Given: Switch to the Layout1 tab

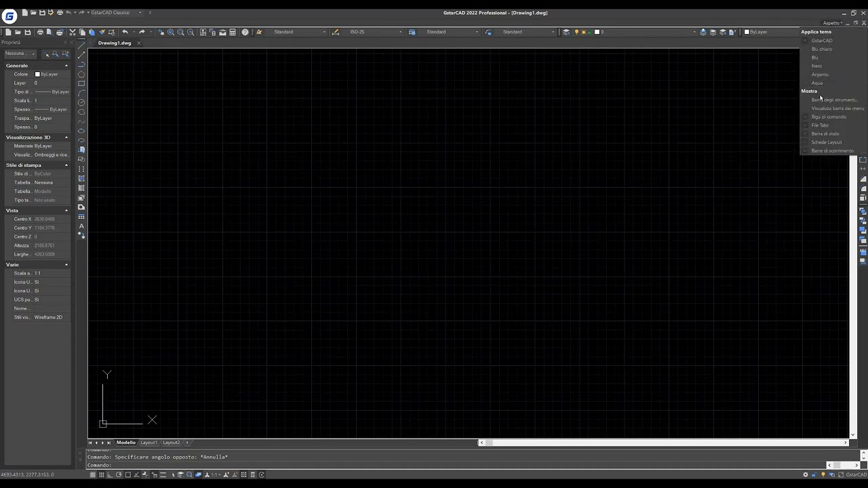Looking at the screenshot, I should [149, 443].
